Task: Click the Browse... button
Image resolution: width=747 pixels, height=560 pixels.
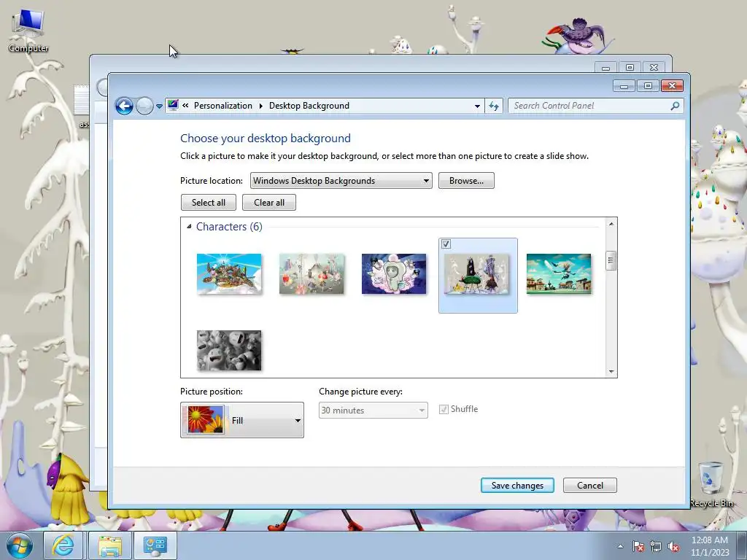Action: 466,181
